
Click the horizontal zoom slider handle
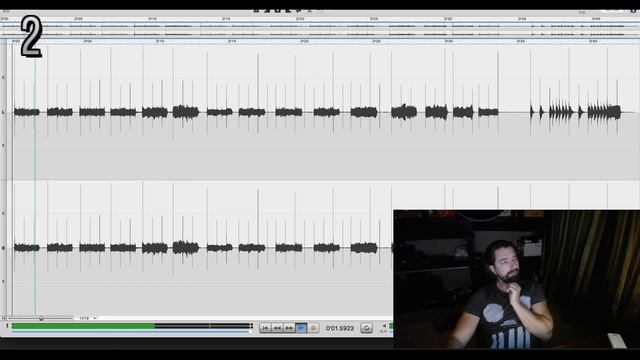[x=41, y=318]
